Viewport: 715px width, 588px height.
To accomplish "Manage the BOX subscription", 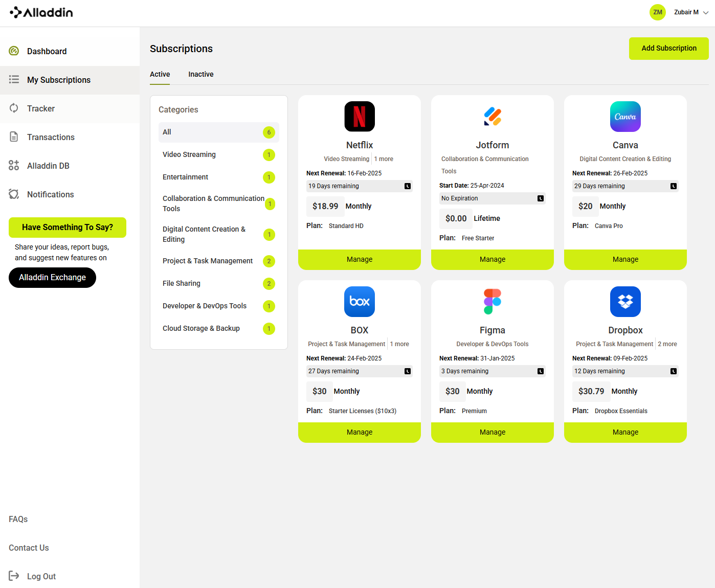I will 360,433.
